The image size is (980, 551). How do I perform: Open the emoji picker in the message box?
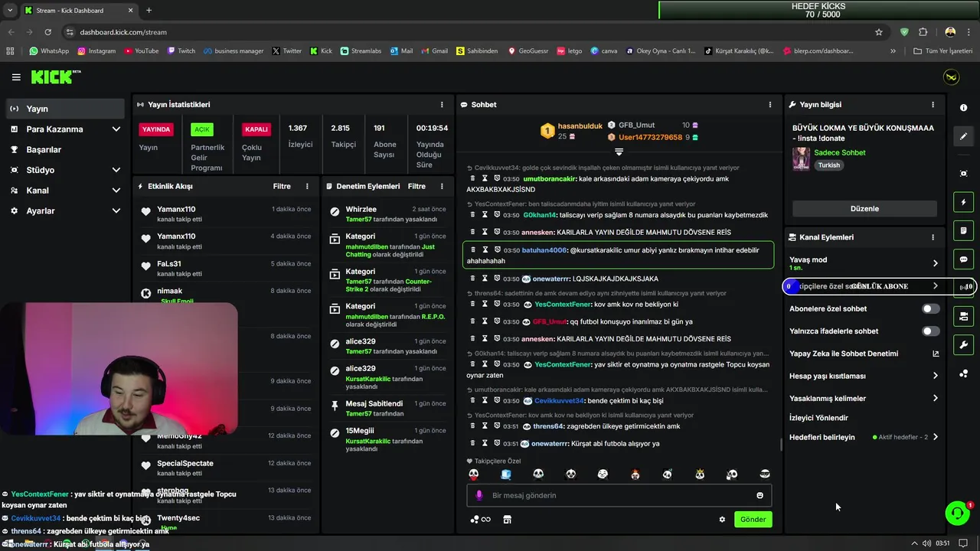[x=759, y=495]
